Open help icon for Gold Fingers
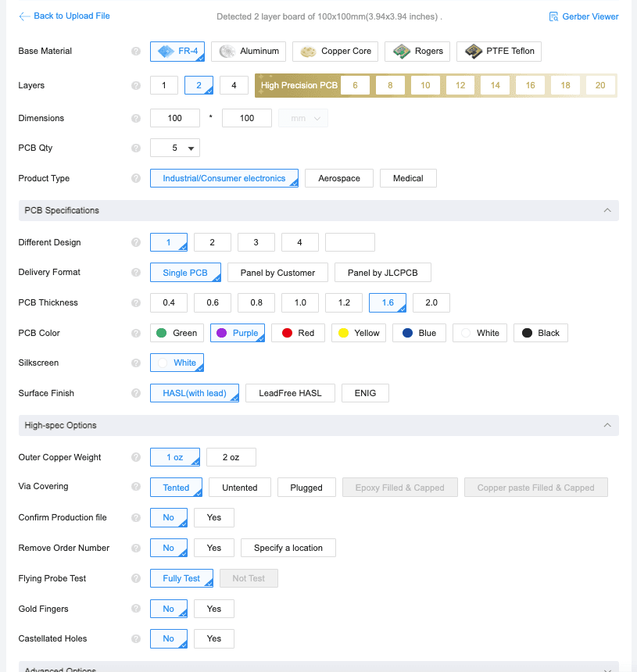Screen dimensions: 637x672 click(x=136, y=609)
